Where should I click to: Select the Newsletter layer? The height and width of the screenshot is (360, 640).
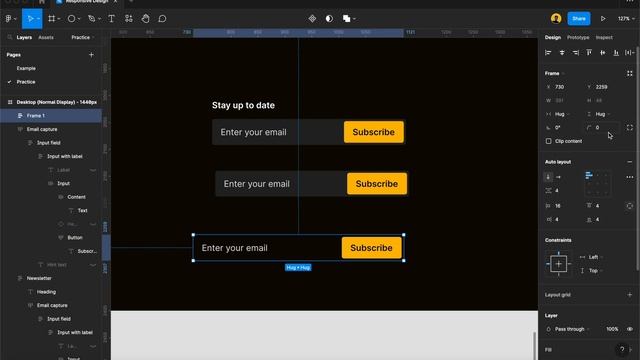(39, 278)
